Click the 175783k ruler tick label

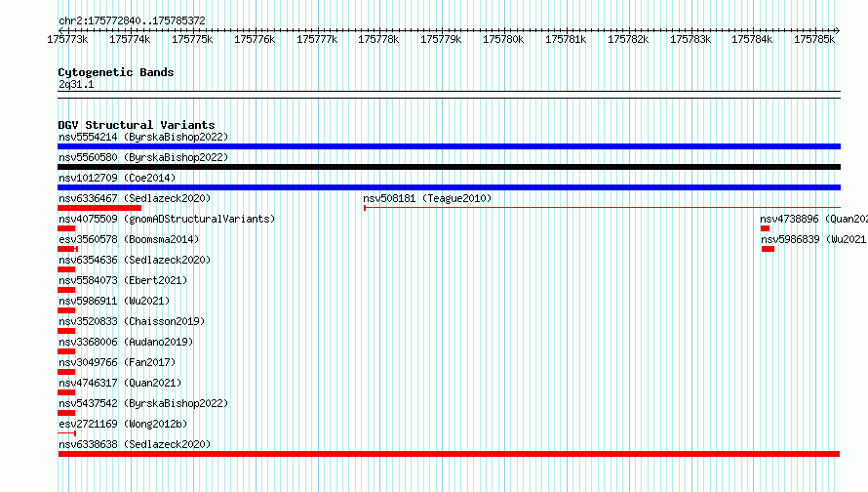tap(690, 39)
